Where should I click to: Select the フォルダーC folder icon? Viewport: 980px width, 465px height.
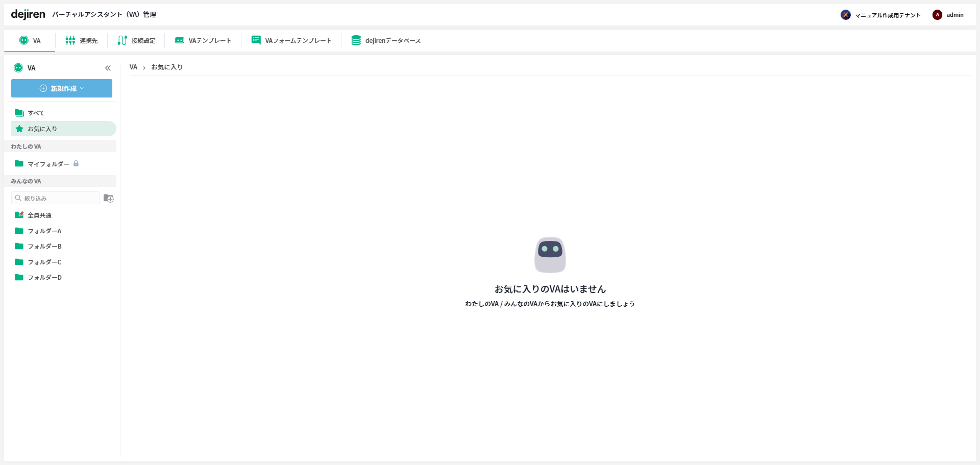pyautogui.click(x=19, y=262)
